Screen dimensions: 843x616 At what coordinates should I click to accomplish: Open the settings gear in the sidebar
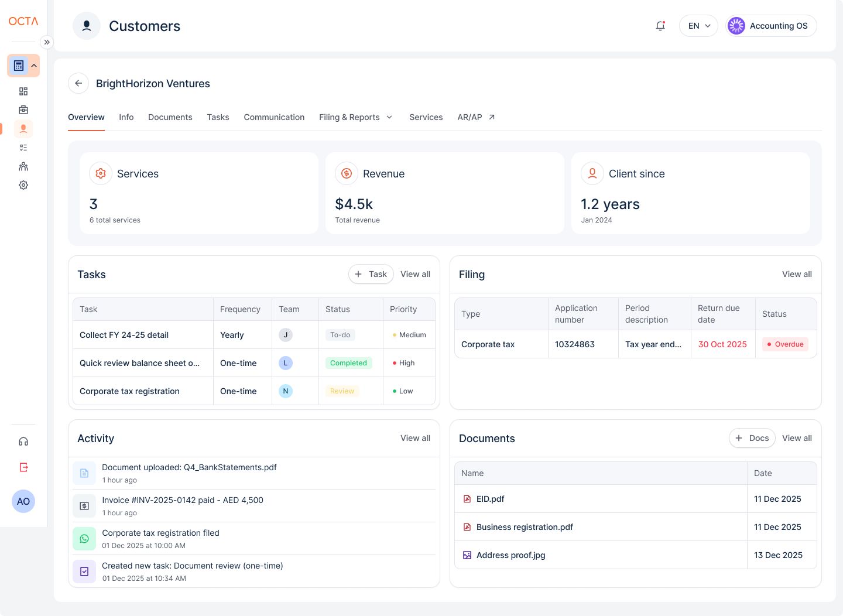coord(23,185)
